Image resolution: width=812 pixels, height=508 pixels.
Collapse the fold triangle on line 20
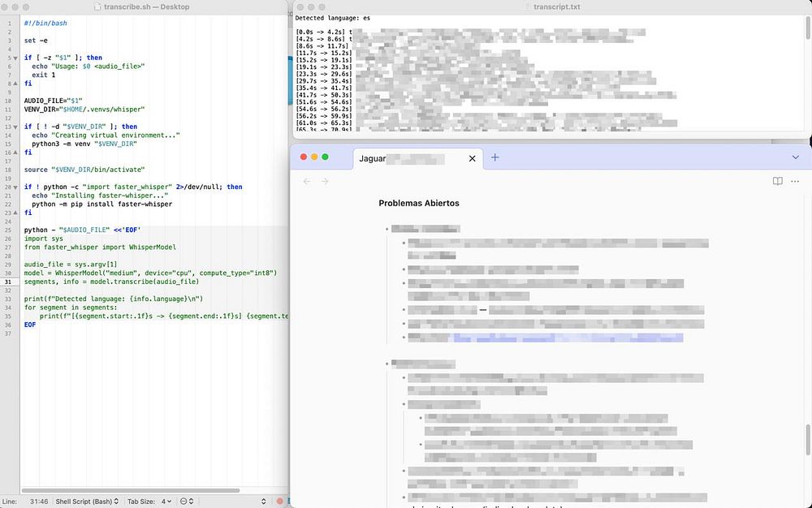pos(15,187)
